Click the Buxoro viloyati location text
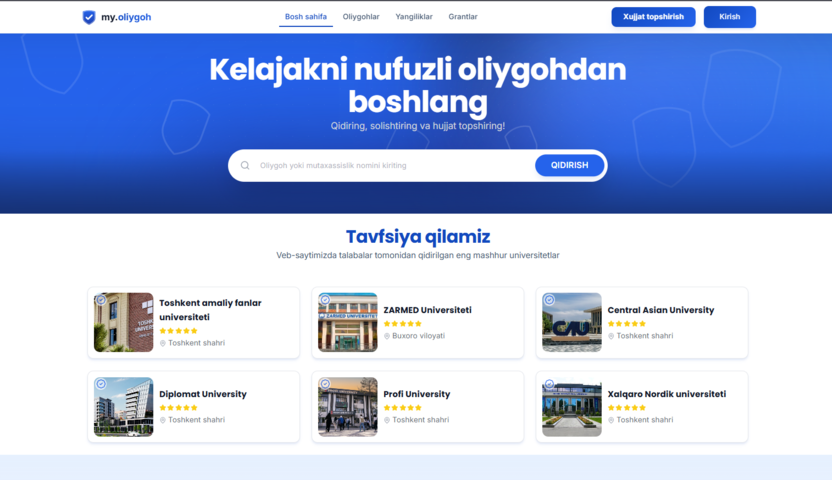This screenshot has width=832, height=480. 419,336
